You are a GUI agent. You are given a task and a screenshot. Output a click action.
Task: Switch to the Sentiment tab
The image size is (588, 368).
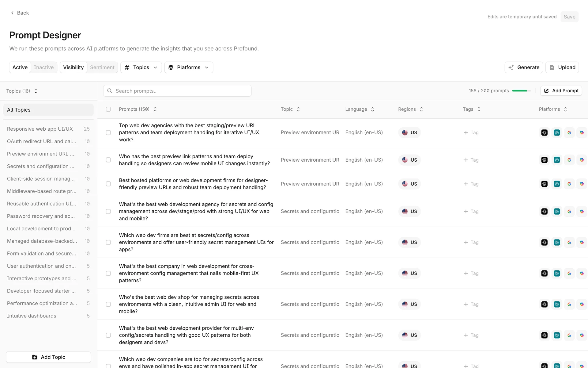tap(102, 67)
